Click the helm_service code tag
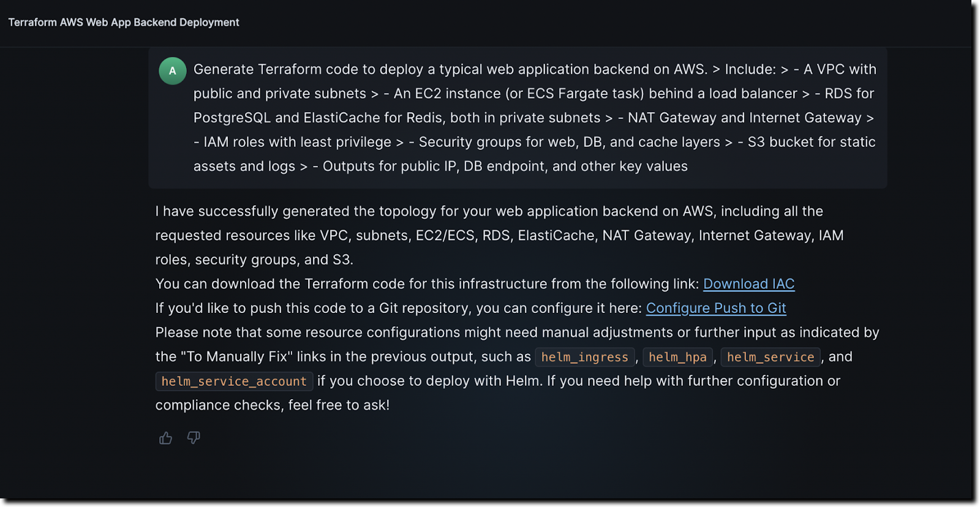Viewport: 980px width, 507px height. (770, 357)
